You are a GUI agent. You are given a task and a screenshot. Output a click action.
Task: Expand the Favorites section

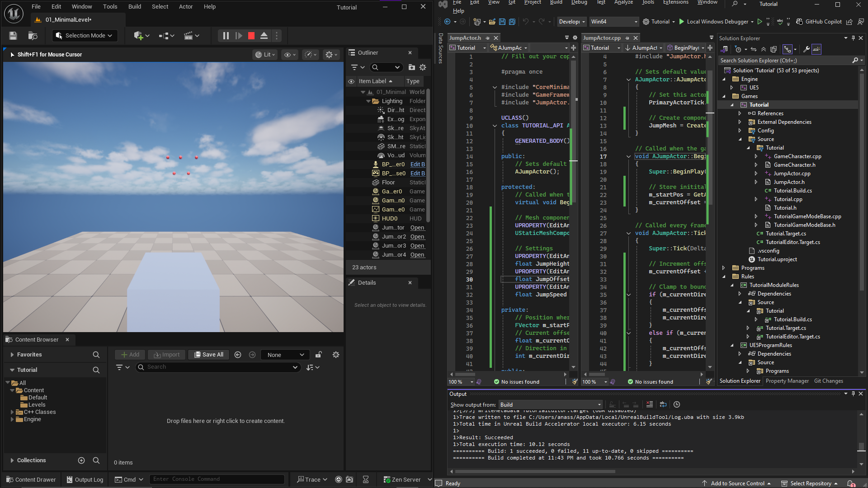[x=12, y=355]
